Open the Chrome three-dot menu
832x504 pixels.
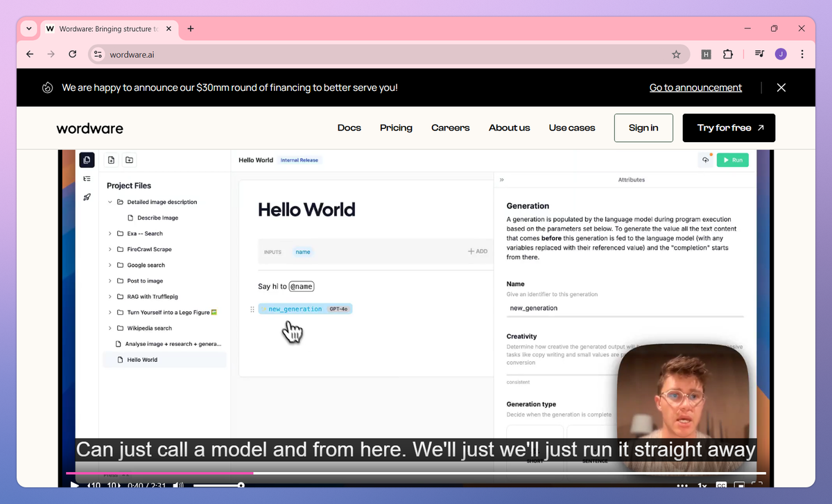[802, 54]
